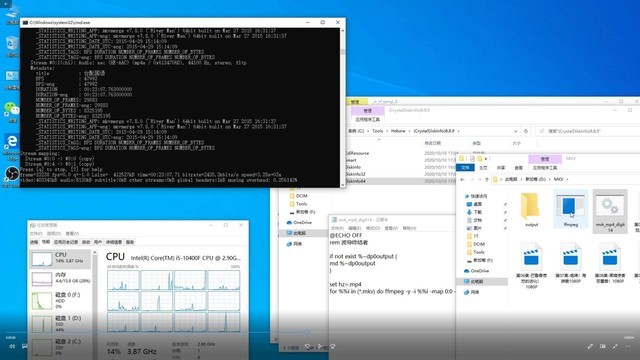Select DiskInfo32 file row
Image resolution: width=640 pixels, height=360 pixels.
[400, 174]
